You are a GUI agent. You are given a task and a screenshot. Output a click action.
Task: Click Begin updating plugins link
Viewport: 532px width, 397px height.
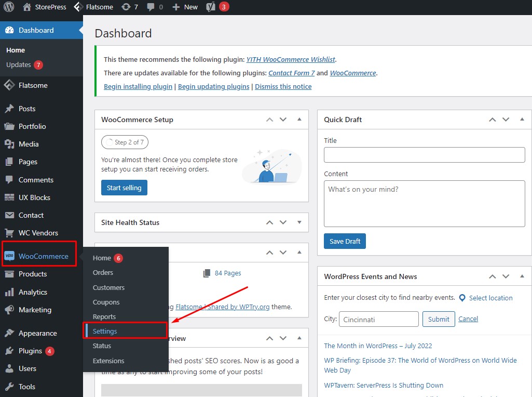tap(214, 87)
